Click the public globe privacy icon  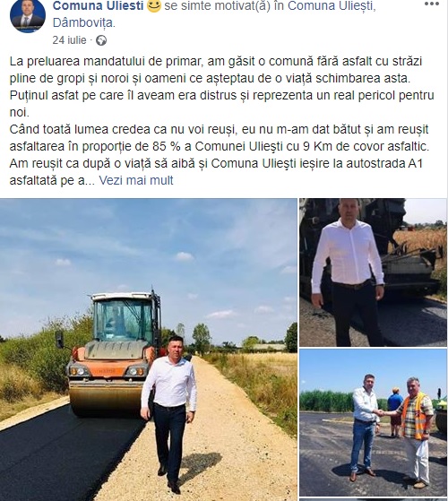[x=101, y=40]
